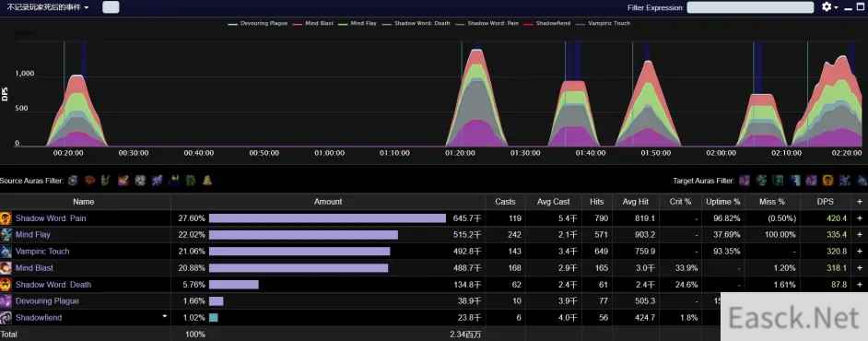Click the Shadow Word: Pain spell icon
The image size is (868, 341).
[x=6, y=218]
